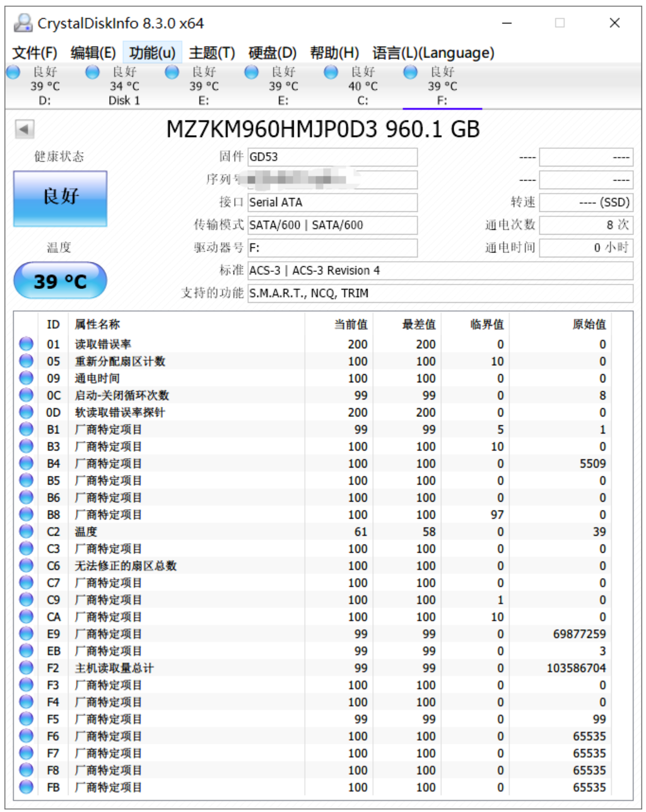The height and width of the screenshot is (812, 646).
Task: Click the power on count field 8 次
Action: click(x=586, y=225)
